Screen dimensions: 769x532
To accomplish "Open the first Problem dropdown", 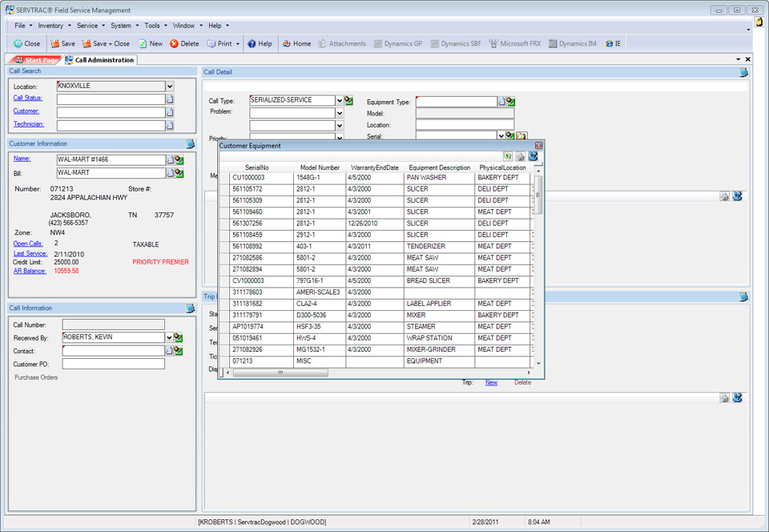I will [x=340, y=113].
